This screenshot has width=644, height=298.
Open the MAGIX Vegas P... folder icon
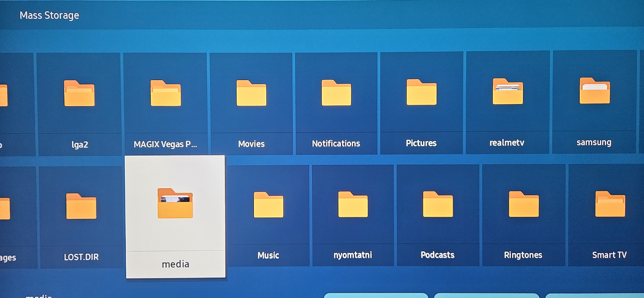[166, 93]
